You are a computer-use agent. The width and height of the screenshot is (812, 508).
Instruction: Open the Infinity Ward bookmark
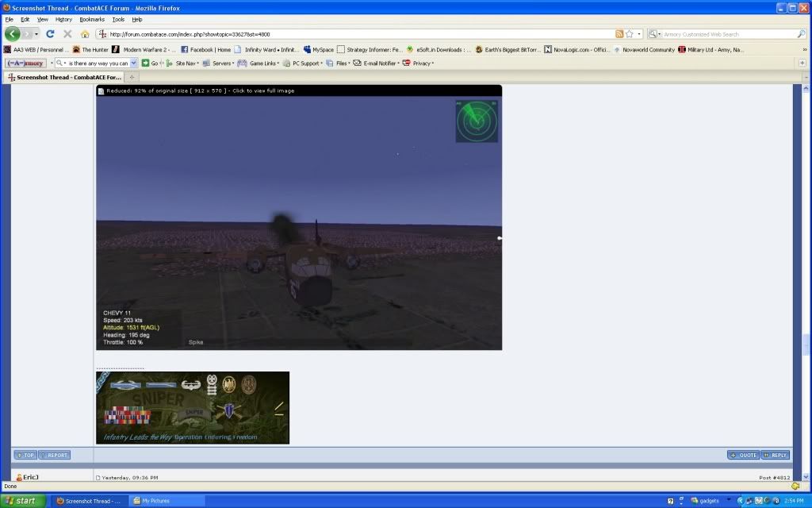point(266,50)
